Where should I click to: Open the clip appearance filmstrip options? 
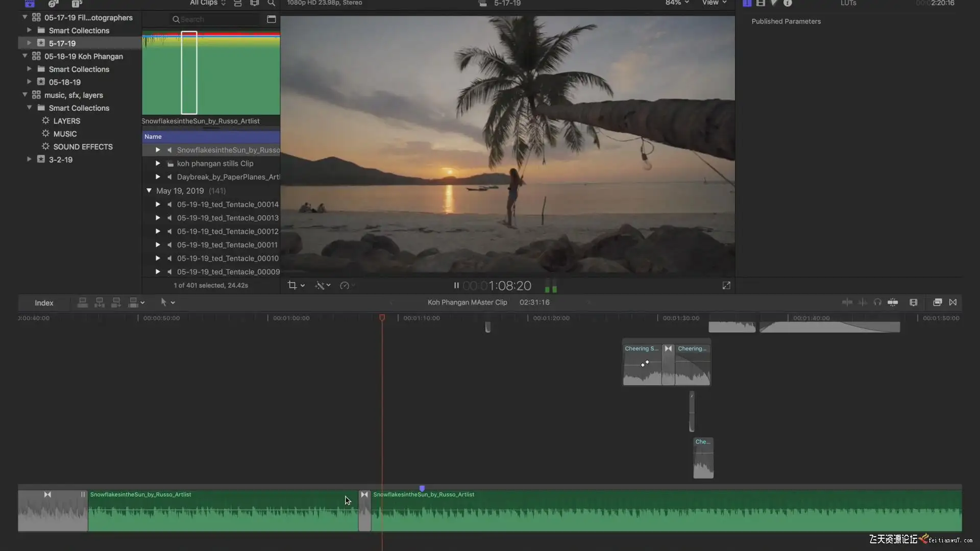914,303
